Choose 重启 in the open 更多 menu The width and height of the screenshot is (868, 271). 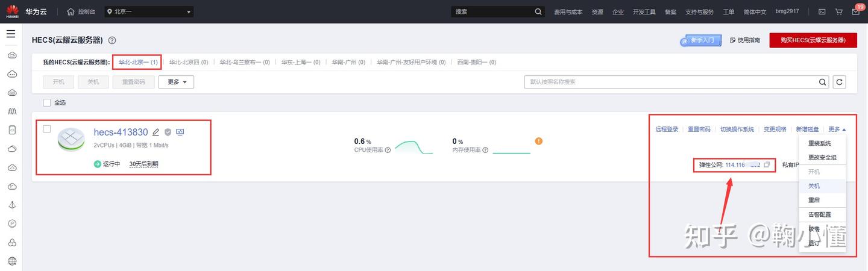tap(822, 200)
